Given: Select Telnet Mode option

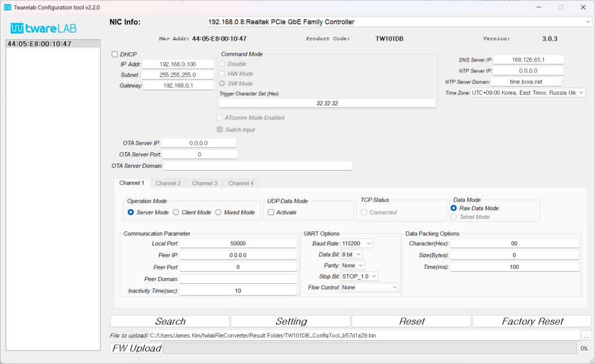Looking at the screenshot, I should (x=453, y=217).
